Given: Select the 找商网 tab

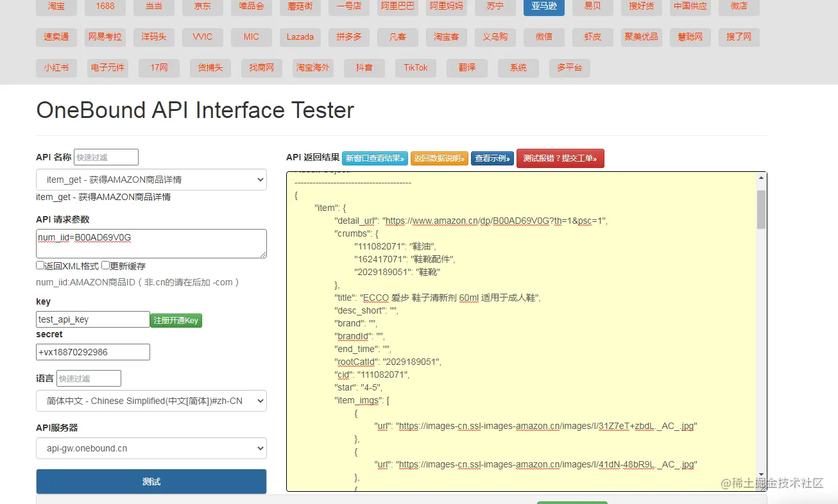Looking at the screenshot, I should click(x=262, y=68).
